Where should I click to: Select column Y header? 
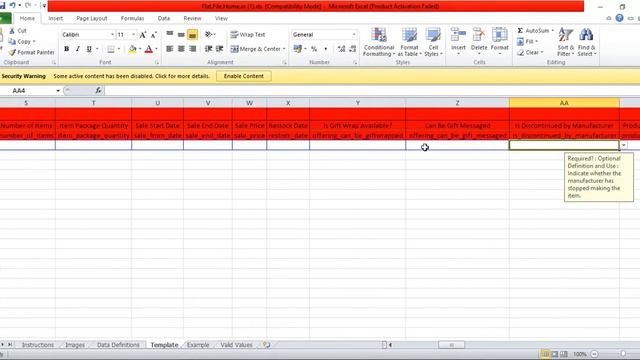[358, 103]
